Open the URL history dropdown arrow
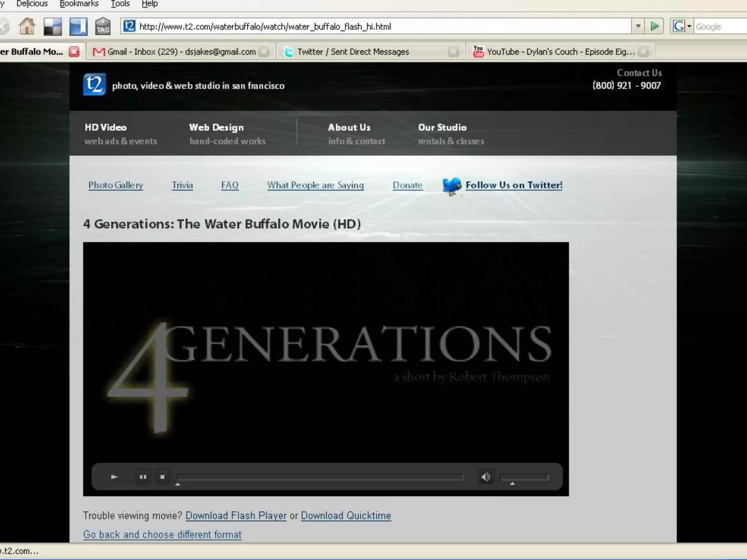Viewport: 747px width, 560px height. [638, 26]
